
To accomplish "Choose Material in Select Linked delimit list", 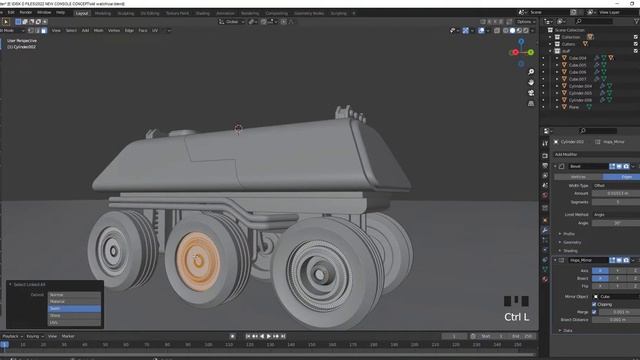I will point(74,302).
